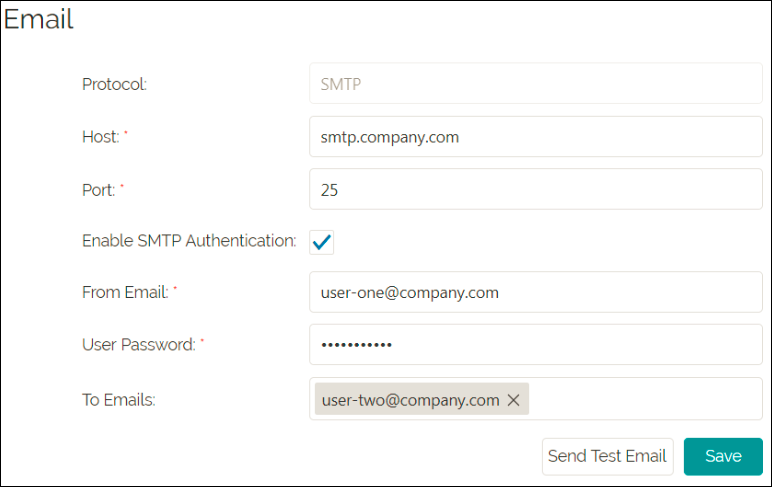Remove the user-two@company.com recipient chip
The width and height of the screenshot is (772, 487).
click(x=514, y=400)
